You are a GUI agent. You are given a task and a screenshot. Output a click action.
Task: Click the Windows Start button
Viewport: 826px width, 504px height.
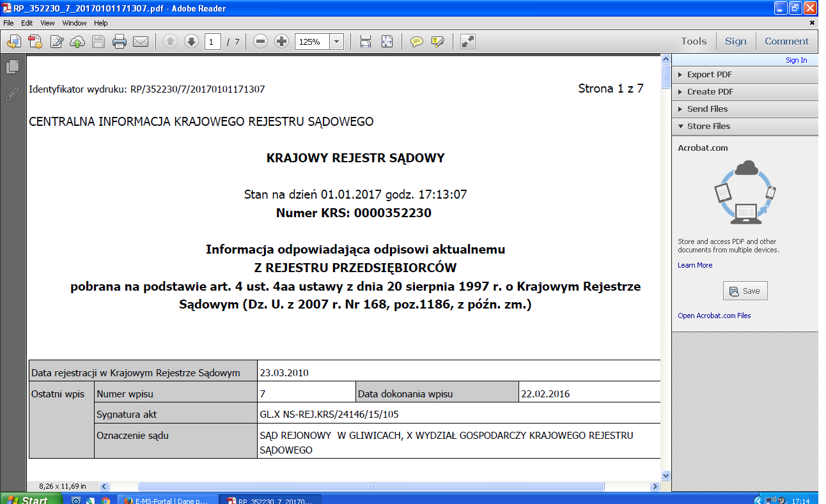click(x=31, y=499)
